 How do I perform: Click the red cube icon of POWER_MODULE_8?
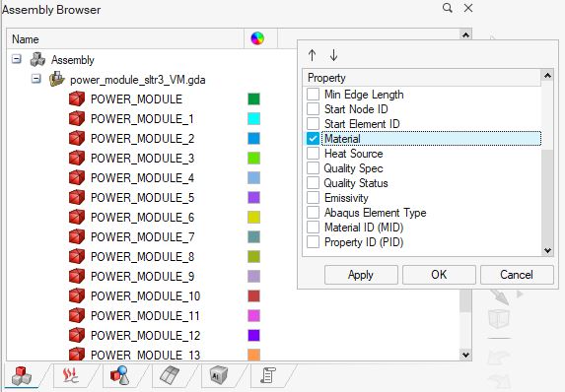pyautogui.click(x=77, y=257)
